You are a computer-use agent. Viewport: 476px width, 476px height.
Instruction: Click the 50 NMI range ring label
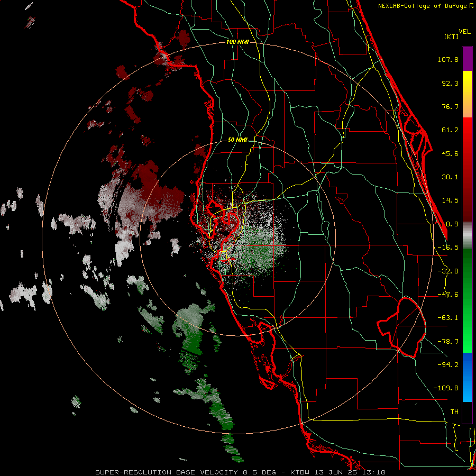click(237, 140)
